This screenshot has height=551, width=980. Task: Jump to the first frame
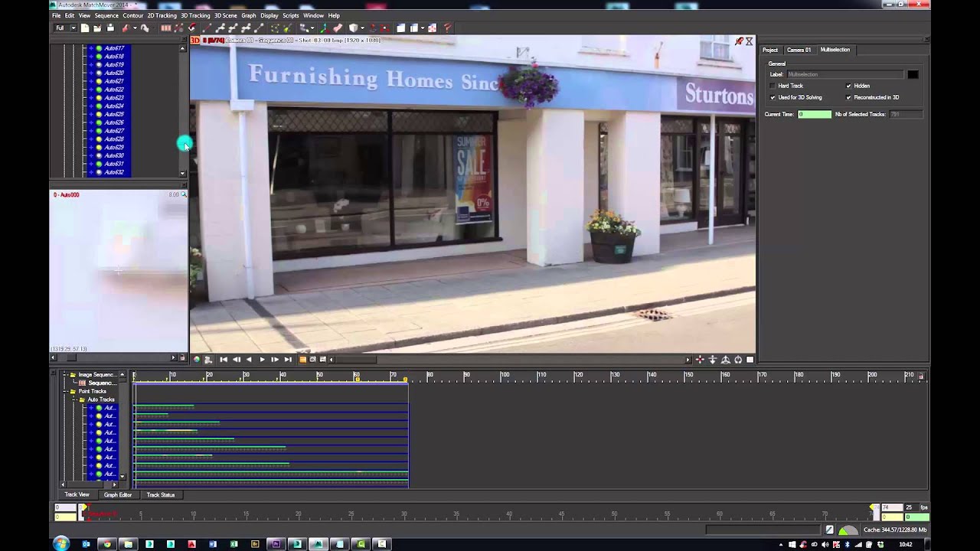point(224,360)
